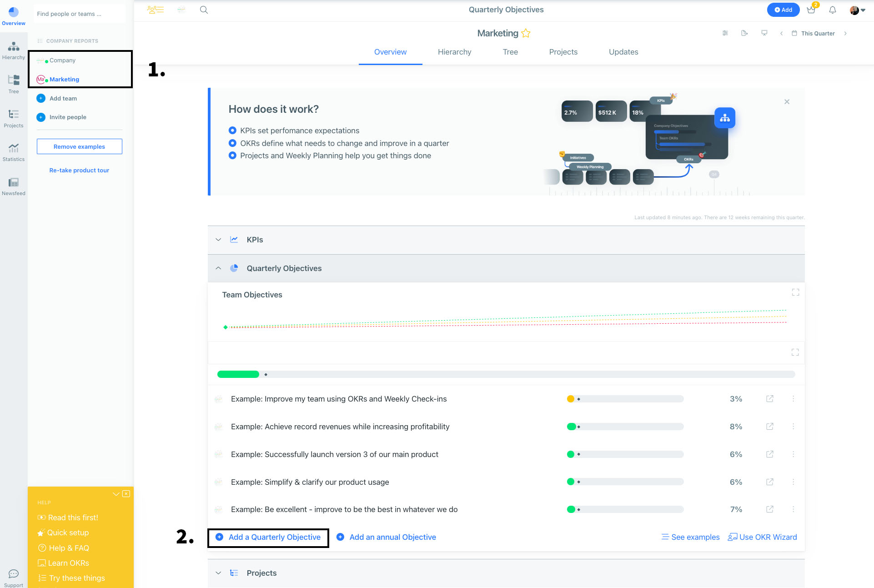Switch to the Updates tab
This screenshot has width=874, height=588.
[623, 52]
